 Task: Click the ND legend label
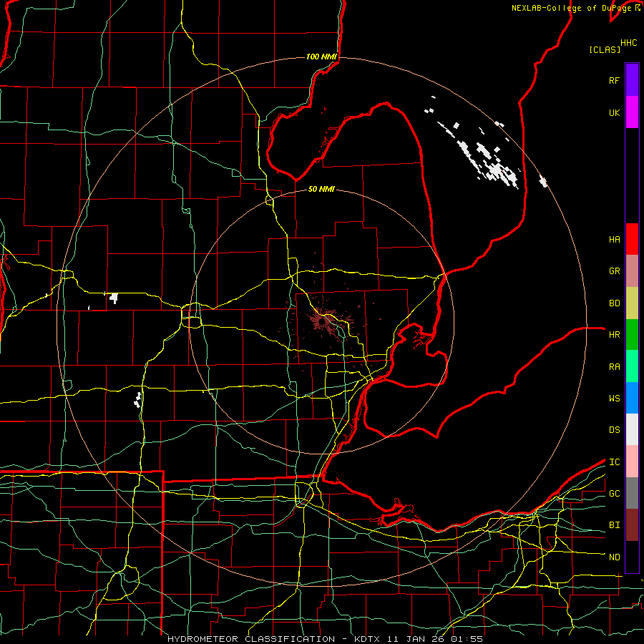(614, 557)
